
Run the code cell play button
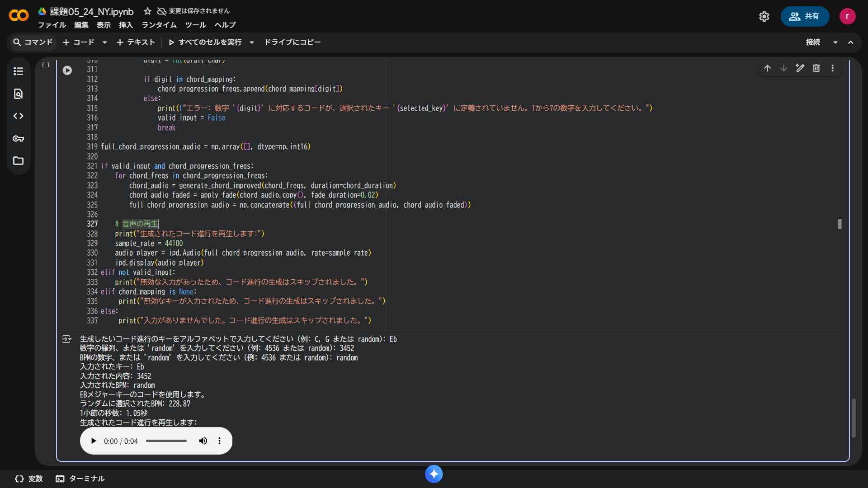pos(67,70)
